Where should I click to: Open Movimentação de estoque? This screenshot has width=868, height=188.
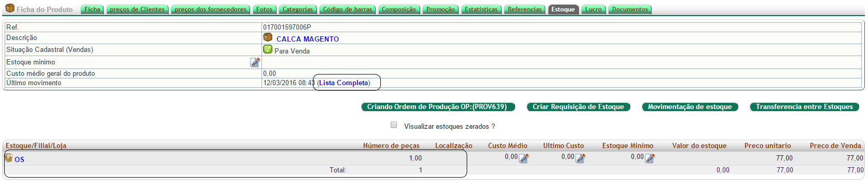[x=690, y=106]
